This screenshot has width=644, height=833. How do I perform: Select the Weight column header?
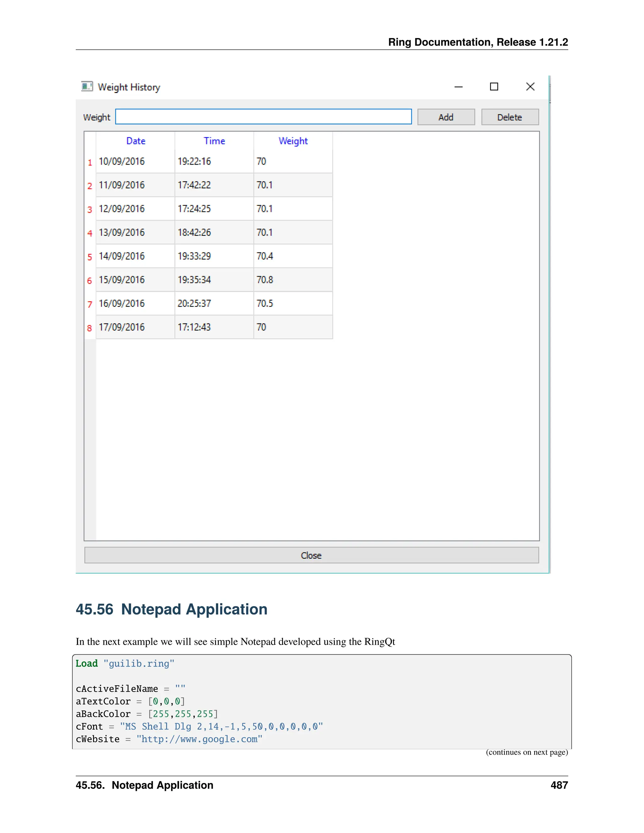coord(293,141)
